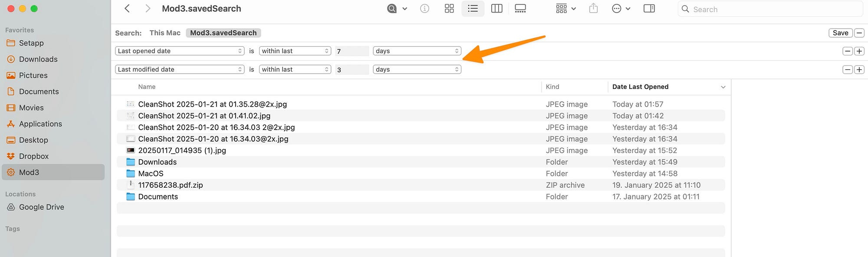Image resolution: width=868 pixels, height=257 pixels.
Task: Open the Last modified date attribute dropdown
Action: [x=180, y=69]
